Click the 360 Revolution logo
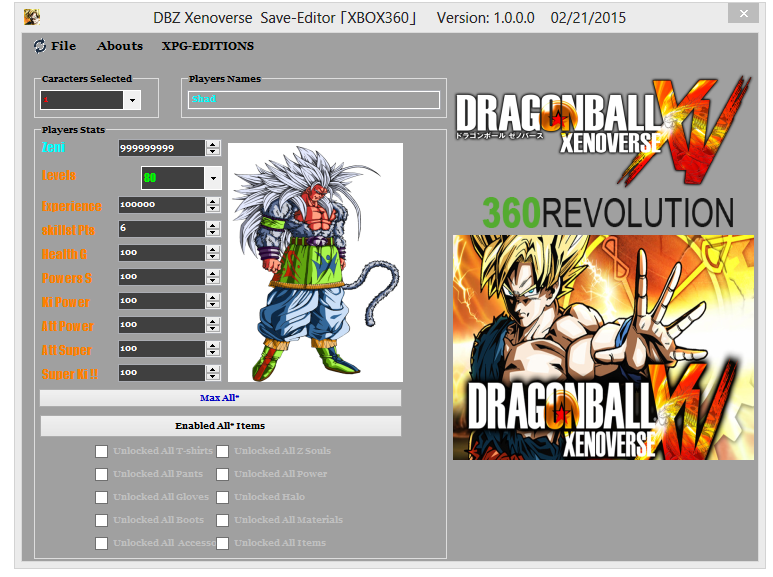The height and width of the screenshot is (577, 773). point(607,211)
